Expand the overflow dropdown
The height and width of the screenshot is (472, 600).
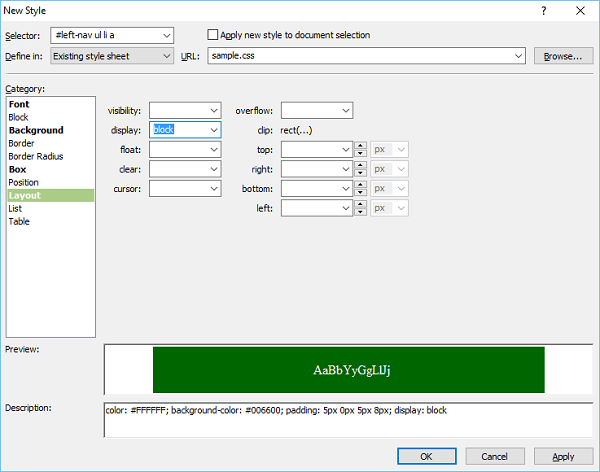(345, 110)
